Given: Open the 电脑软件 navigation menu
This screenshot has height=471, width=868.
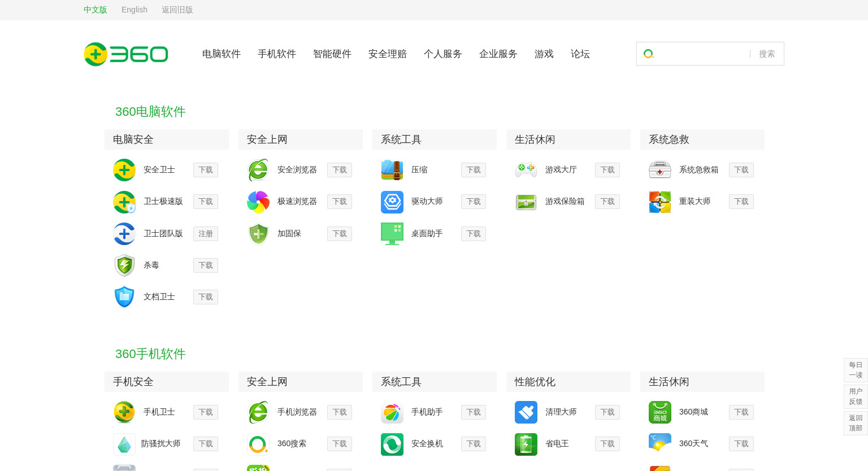Looking at the screenshot, I should pyautogui.click(x=222, y=54).
